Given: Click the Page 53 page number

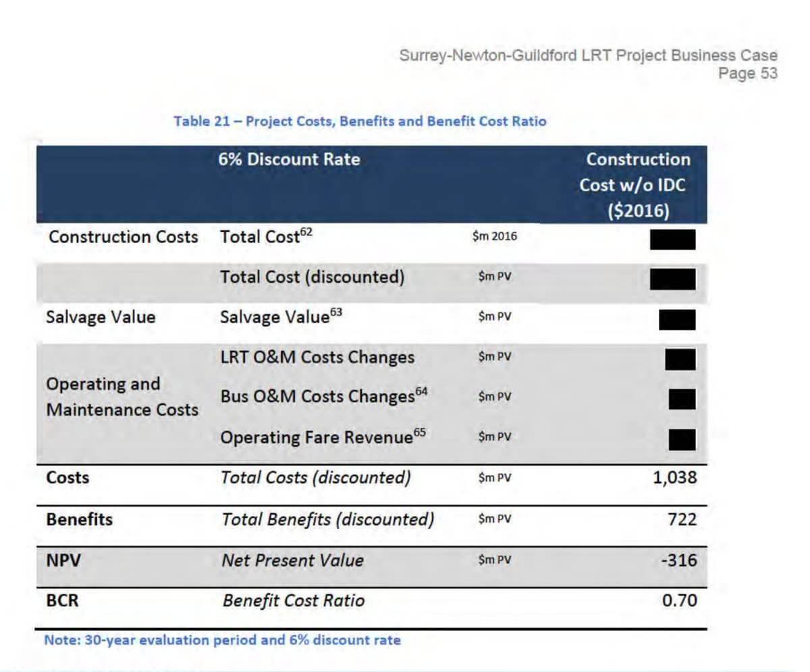Looking at the screenshot, I should click(748, 73).
